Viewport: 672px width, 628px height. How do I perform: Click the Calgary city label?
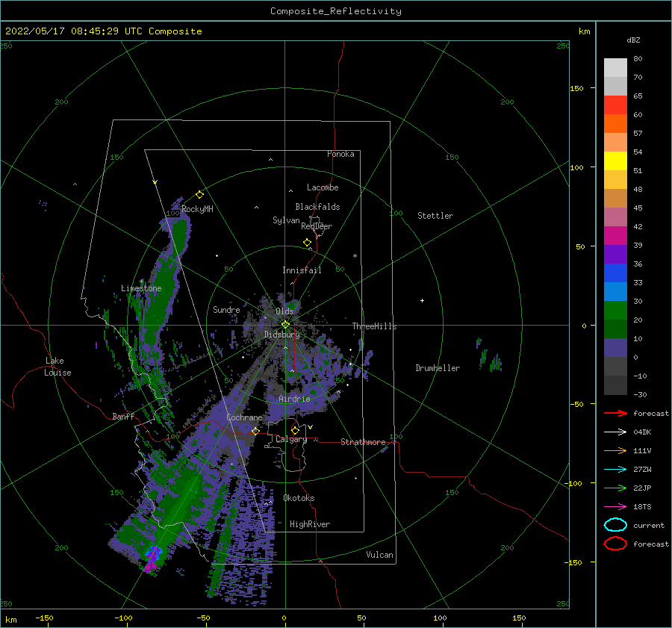(291, 439)
